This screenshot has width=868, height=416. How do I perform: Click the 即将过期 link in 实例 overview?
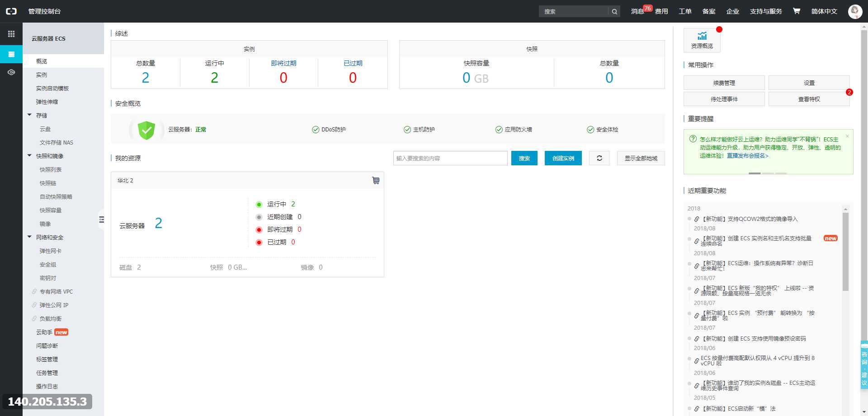(x=284, y=63)
